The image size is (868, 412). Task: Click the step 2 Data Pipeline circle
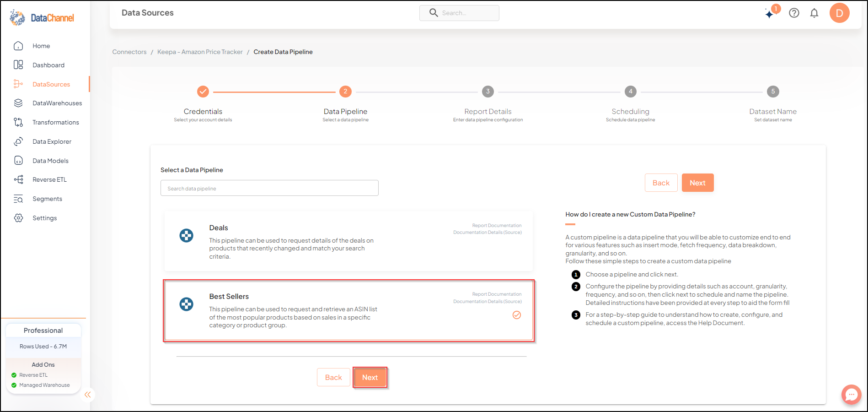click(345, 92)
